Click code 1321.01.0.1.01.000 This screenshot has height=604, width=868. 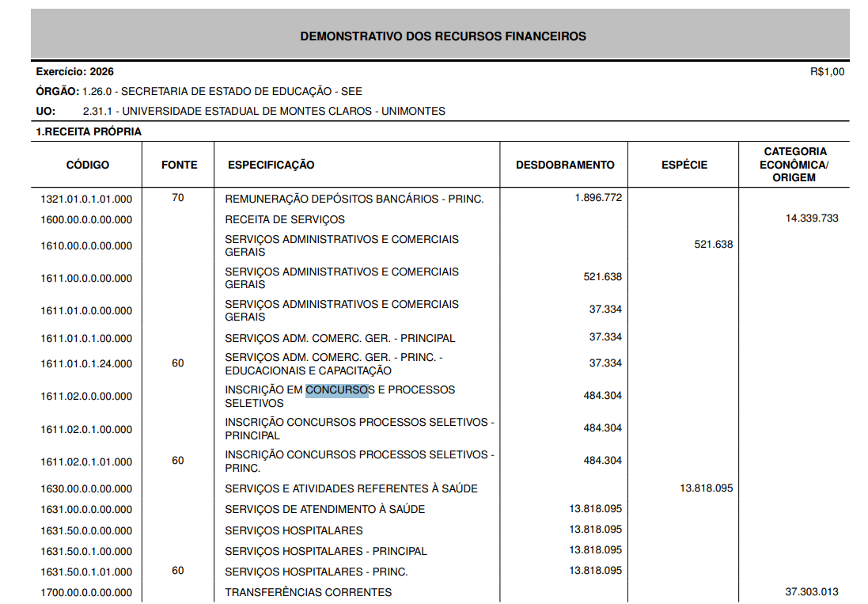click(86, 199)
